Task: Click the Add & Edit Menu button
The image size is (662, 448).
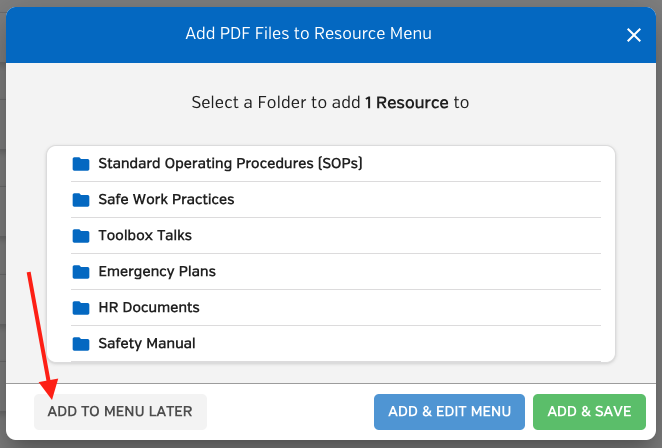Action: 449,412
